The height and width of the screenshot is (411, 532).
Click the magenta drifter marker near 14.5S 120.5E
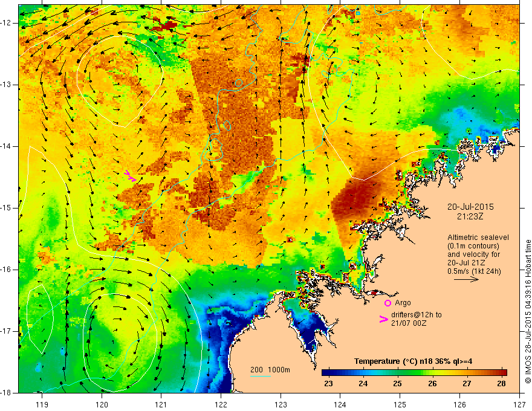click(131, 176)
